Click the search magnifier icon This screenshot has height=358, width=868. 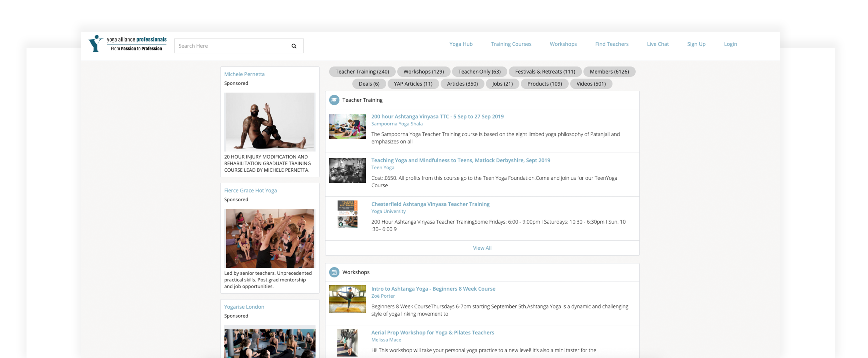point(294,46)
